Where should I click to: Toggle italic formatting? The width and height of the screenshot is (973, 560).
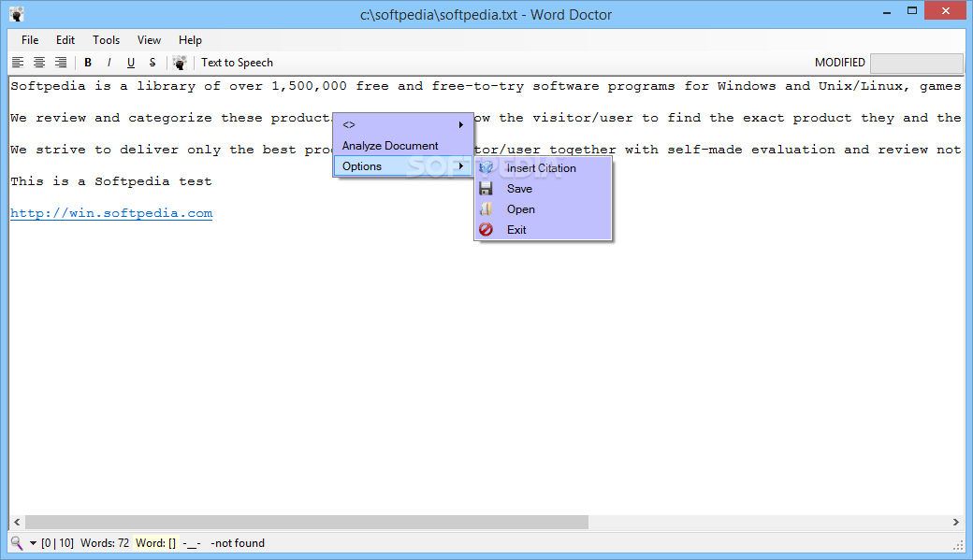tap(109, 63)
